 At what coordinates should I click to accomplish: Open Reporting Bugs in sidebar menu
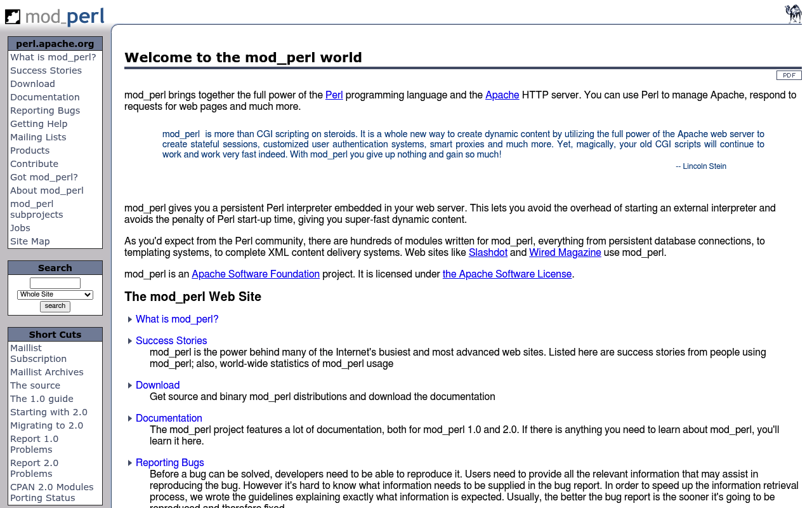[45, 110]
